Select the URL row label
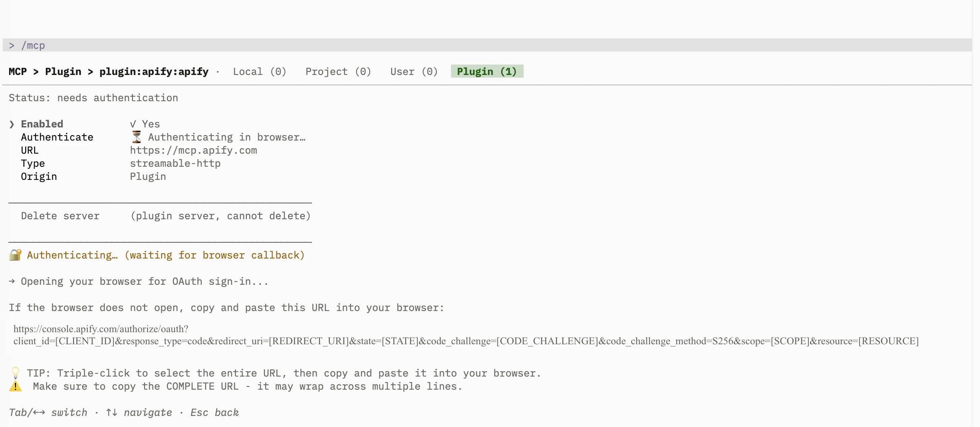Image resolution: width=980 pixels, height=427 pixels. (30, 150)
